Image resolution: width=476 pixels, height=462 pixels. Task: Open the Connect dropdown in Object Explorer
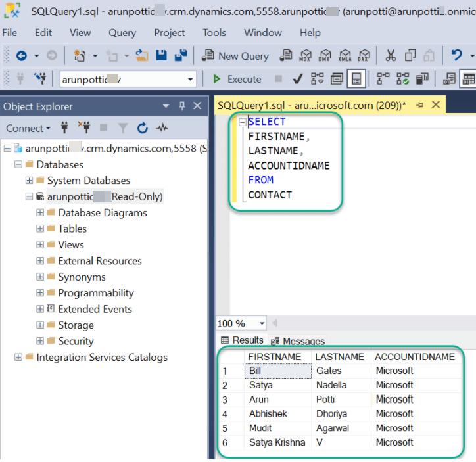28,128
